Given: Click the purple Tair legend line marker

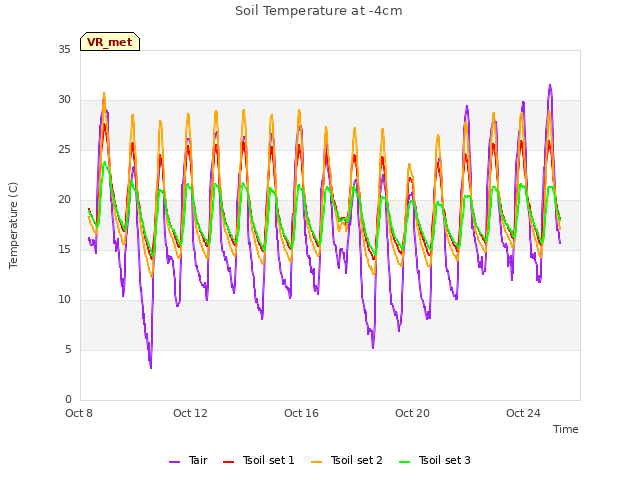Looking at the screenshot, I should (x=175, y=462).
